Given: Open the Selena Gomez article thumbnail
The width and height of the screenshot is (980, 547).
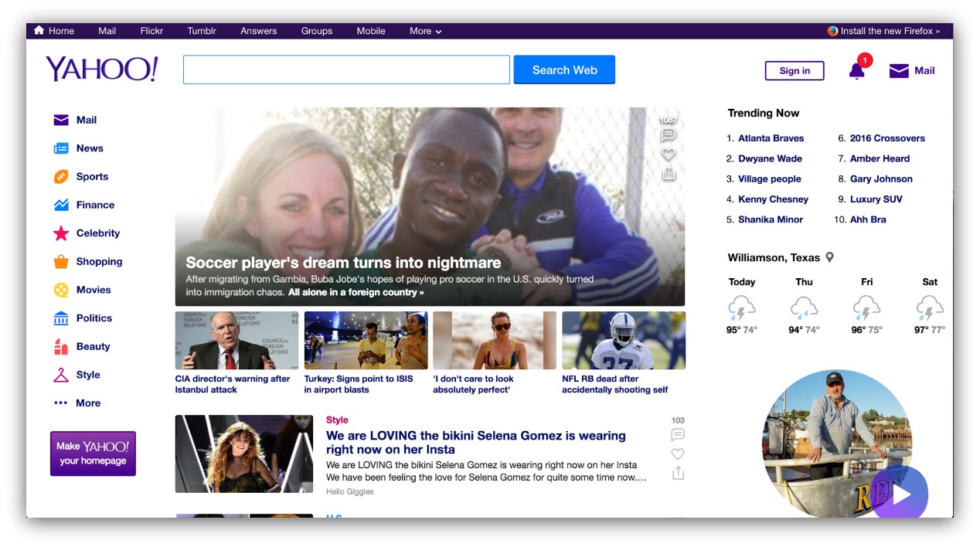Looking at the screenshot, I should (244, 454).
